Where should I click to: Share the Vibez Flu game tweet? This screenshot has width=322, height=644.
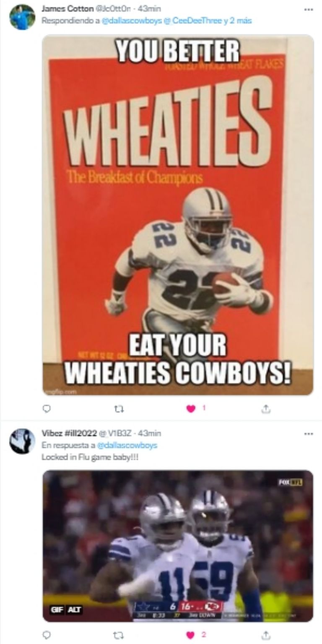(265, 635)
